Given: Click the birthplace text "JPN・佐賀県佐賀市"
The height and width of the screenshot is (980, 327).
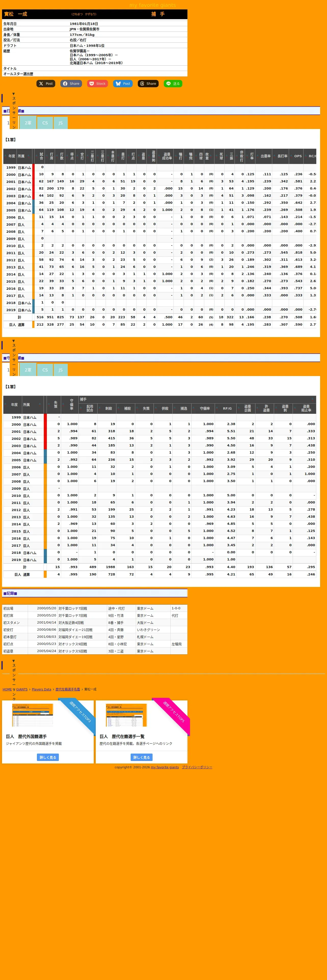Looking at the screenshot, I should click(x=85, y=29).
